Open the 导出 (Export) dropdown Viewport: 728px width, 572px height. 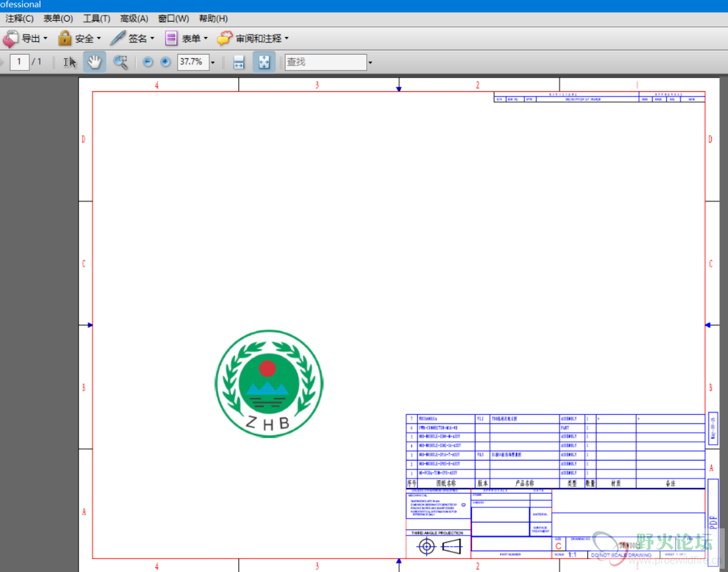tap(25, 38)
